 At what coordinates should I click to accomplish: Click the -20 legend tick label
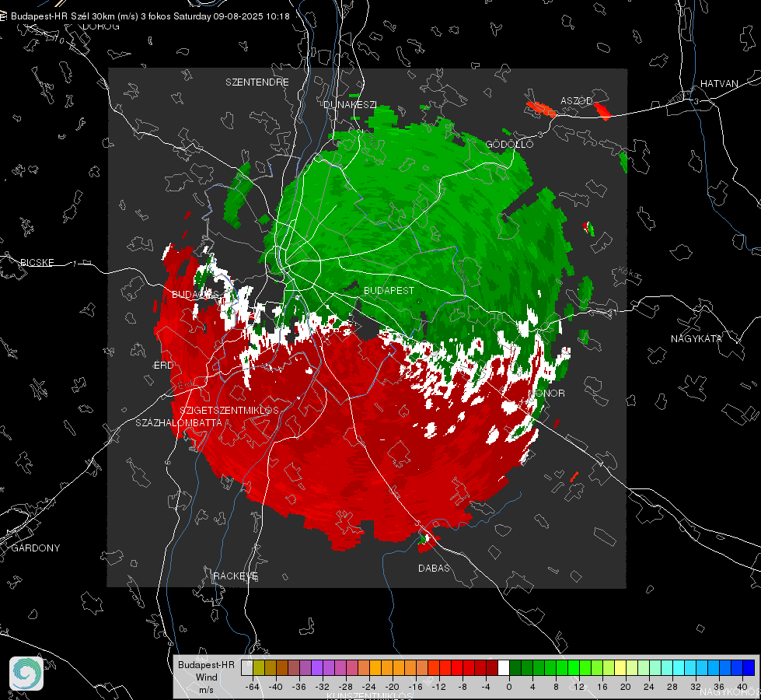pyautogui.click(x=392, y=687)
